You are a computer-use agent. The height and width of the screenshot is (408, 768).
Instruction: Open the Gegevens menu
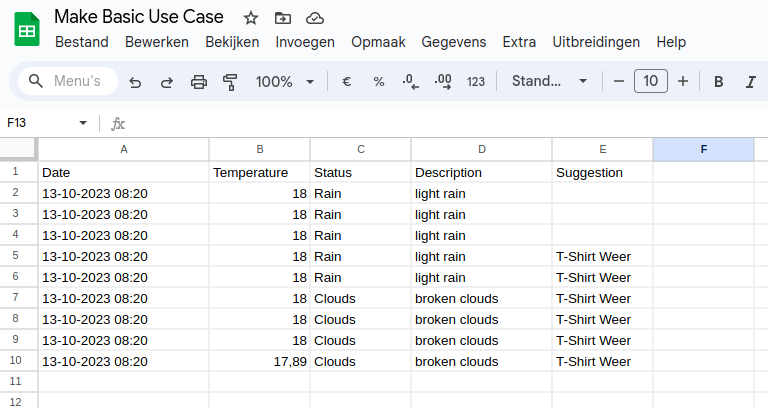click(454, 42)
